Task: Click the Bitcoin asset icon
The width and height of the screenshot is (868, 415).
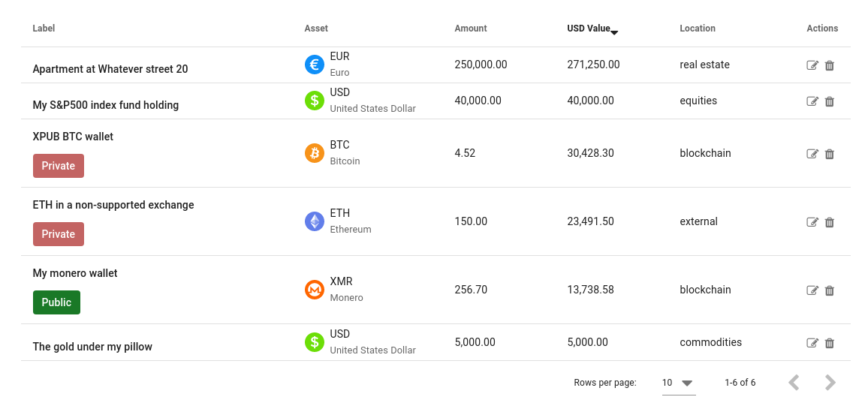Action: [x=315, y=153]
